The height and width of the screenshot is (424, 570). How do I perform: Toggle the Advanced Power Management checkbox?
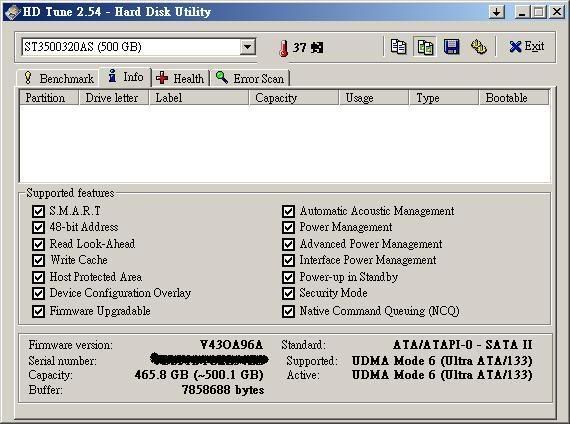coord(288,244)
